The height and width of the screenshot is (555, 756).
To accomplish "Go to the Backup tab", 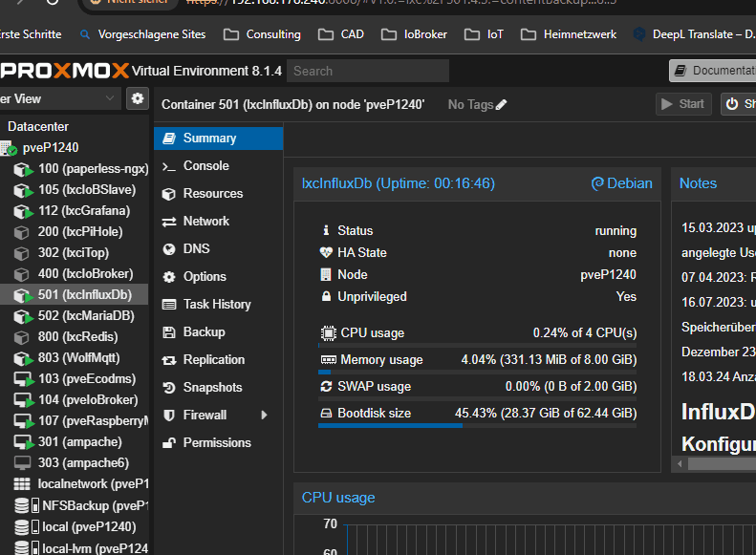I will point(219,331).
